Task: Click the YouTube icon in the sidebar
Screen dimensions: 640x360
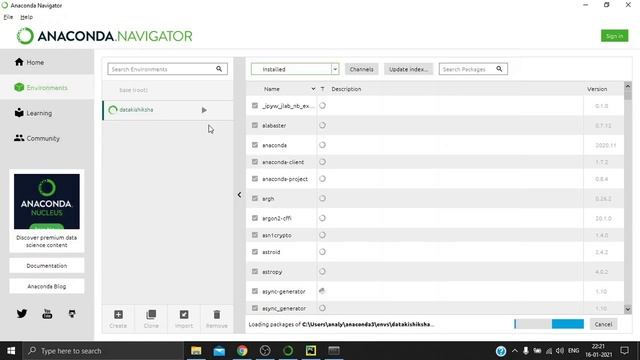Action: coord(47,313)
